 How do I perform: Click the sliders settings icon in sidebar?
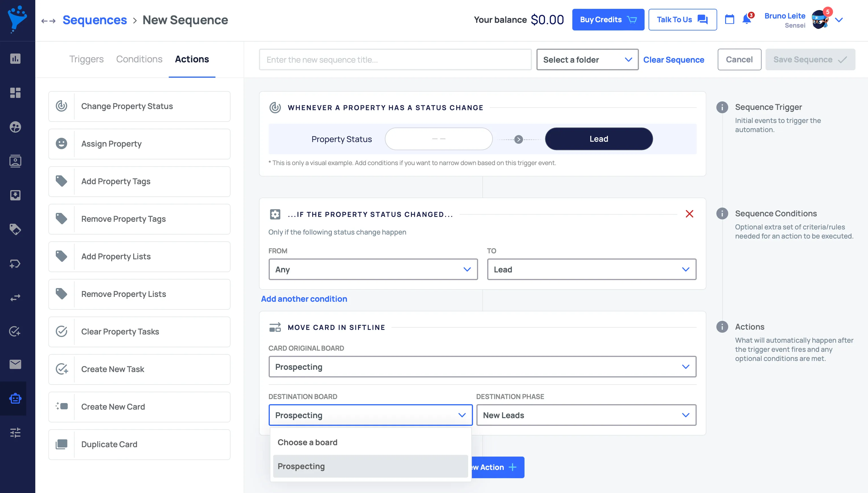point(15,432)
